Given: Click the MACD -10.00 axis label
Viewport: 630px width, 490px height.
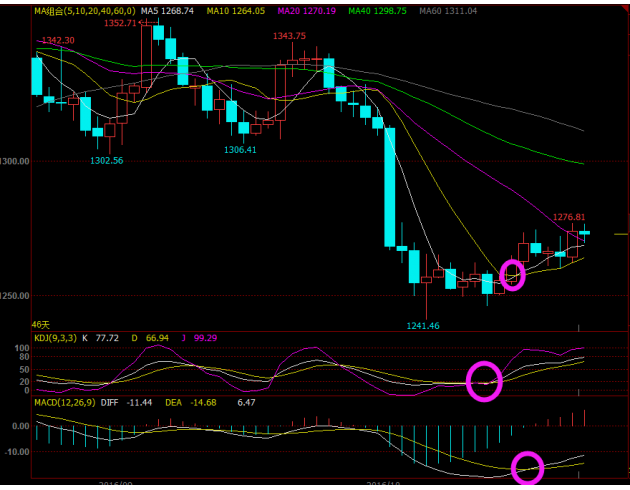Looking at the screenshot, I should pyautogui.click(x=17, y=452).
